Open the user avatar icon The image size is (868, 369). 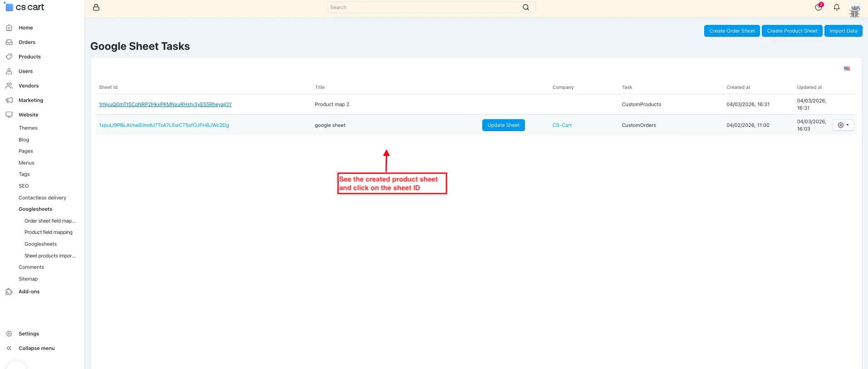[x=854, y=11]
